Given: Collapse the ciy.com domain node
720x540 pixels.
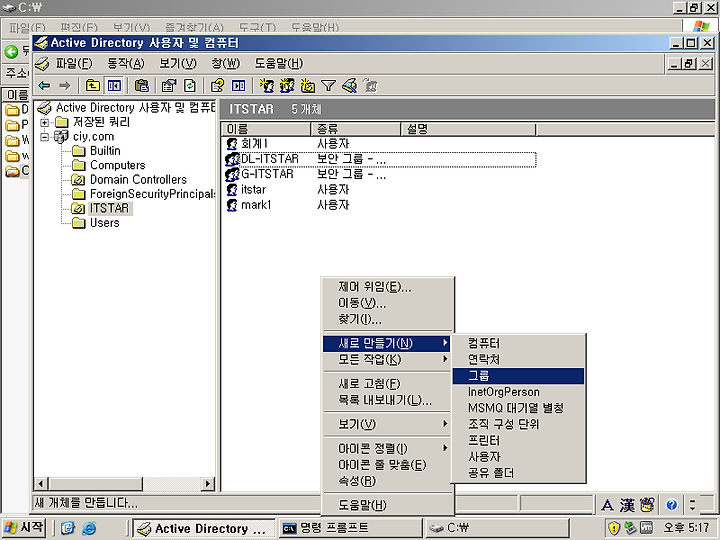Looking at the screenshot, I should (x=45, y=137).
